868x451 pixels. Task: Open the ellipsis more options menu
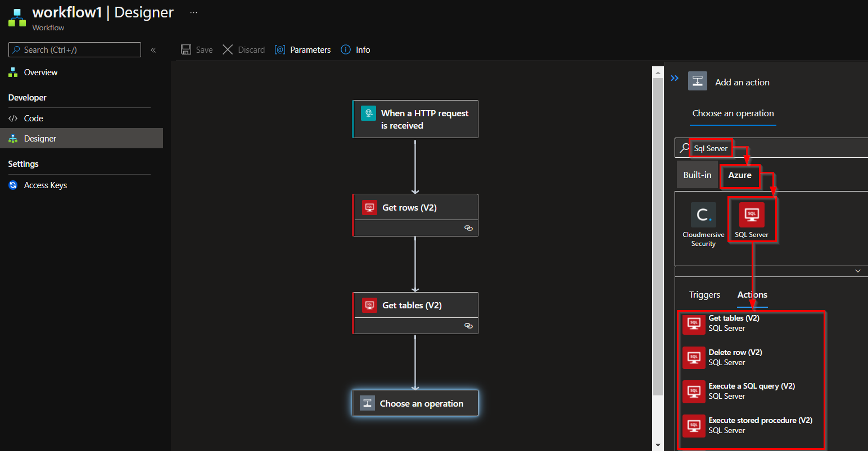click(x=193, y=12)
